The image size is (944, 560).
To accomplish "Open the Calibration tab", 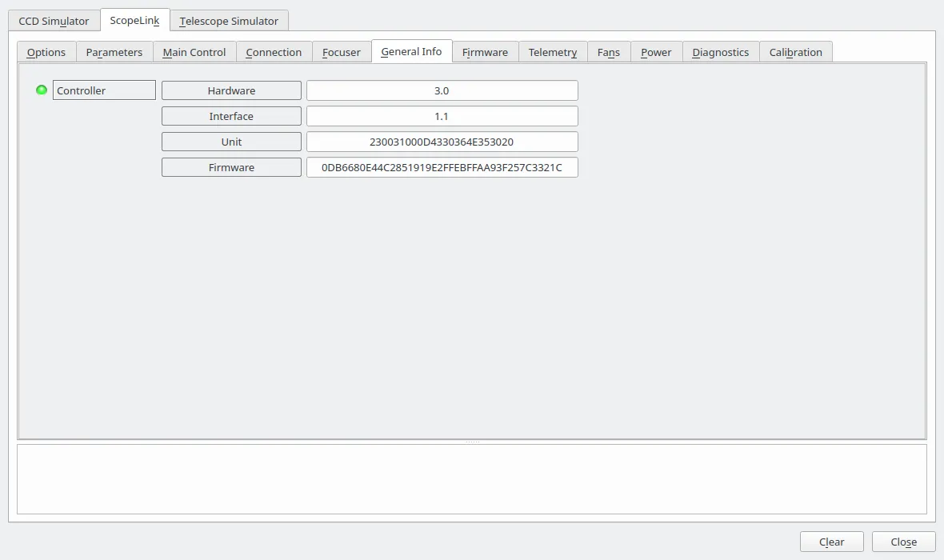I will (x=796, y=52).
